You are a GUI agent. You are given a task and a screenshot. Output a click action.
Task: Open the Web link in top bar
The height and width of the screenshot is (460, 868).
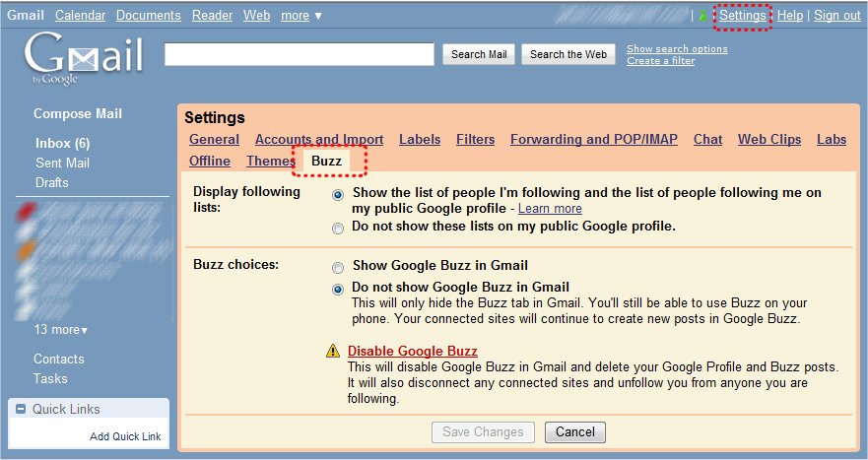pyautogui.click(x=257, y=16)
